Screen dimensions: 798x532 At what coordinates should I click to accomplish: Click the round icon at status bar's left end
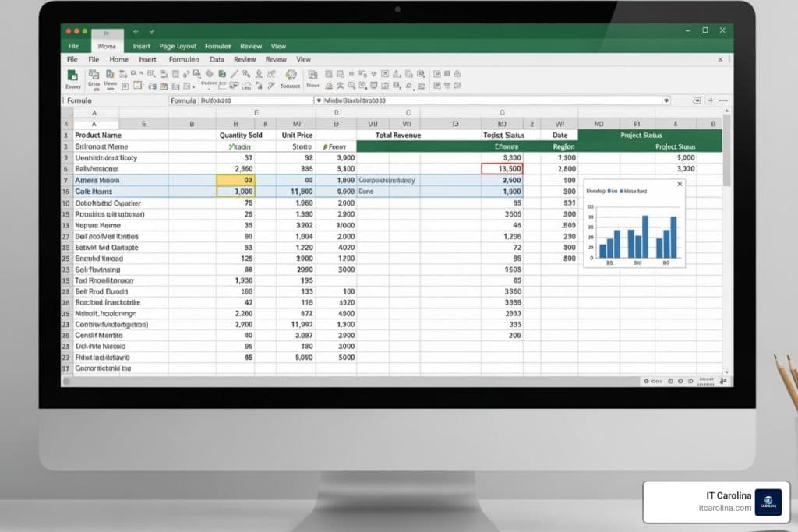pyautogui.click(x=66, y=380)
